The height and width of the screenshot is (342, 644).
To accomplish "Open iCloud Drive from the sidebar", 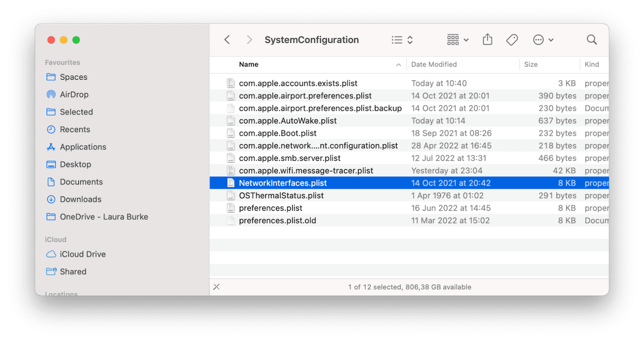I will pyautogui.click(x=83, y=254).
